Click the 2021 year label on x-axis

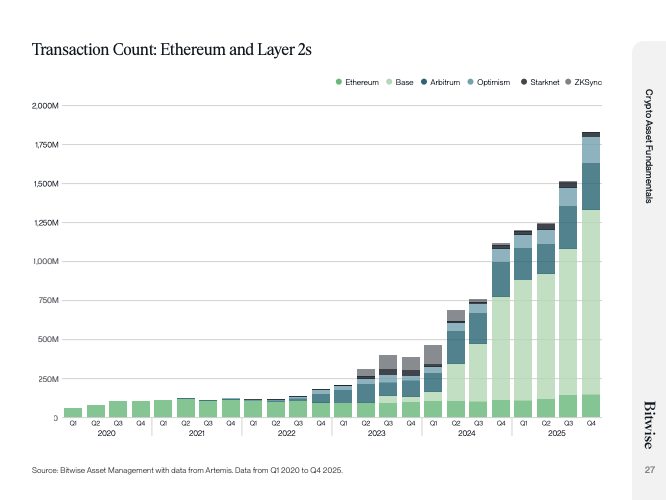[x=197, y=434]
